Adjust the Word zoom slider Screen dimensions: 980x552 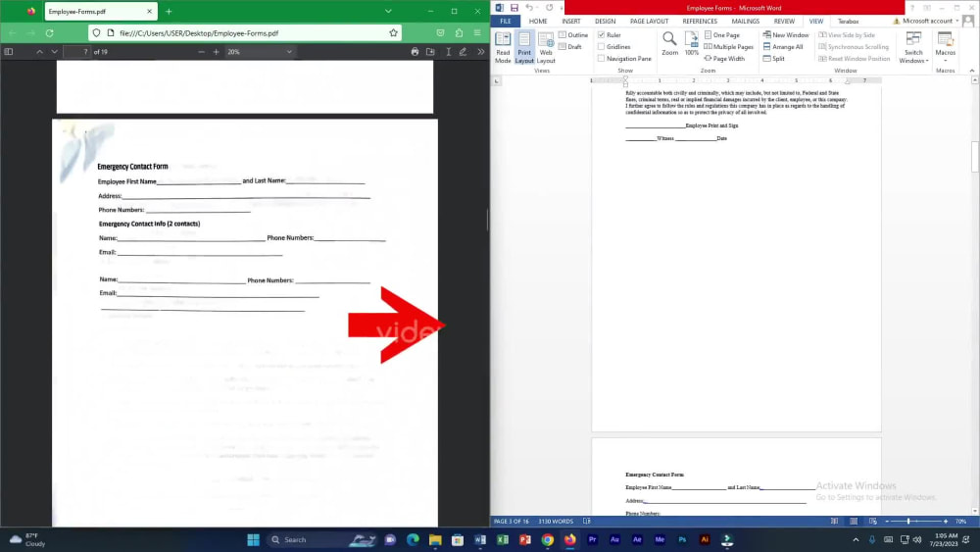[908, 522]
